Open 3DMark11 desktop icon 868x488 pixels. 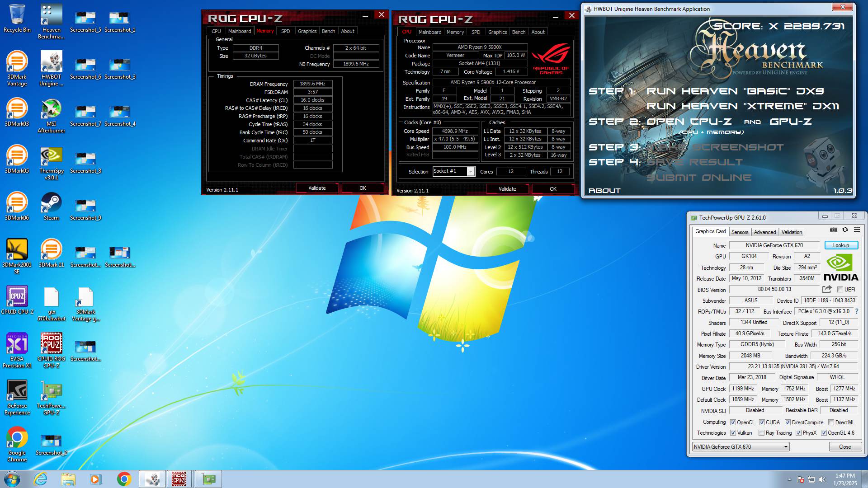click(51, 253)
